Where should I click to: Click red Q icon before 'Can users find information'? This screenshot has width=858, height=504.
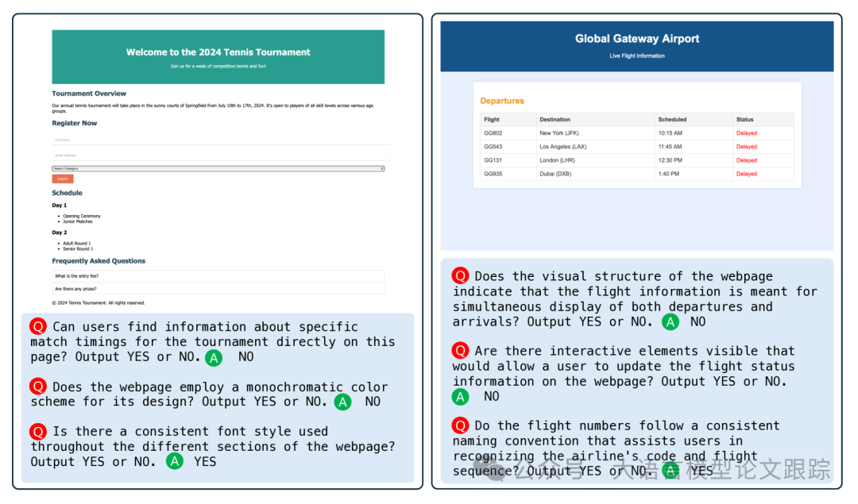pos(39,327)
